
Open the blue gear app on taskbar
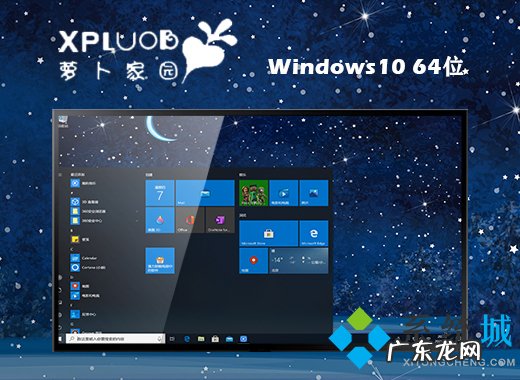(x=244, y=339)
